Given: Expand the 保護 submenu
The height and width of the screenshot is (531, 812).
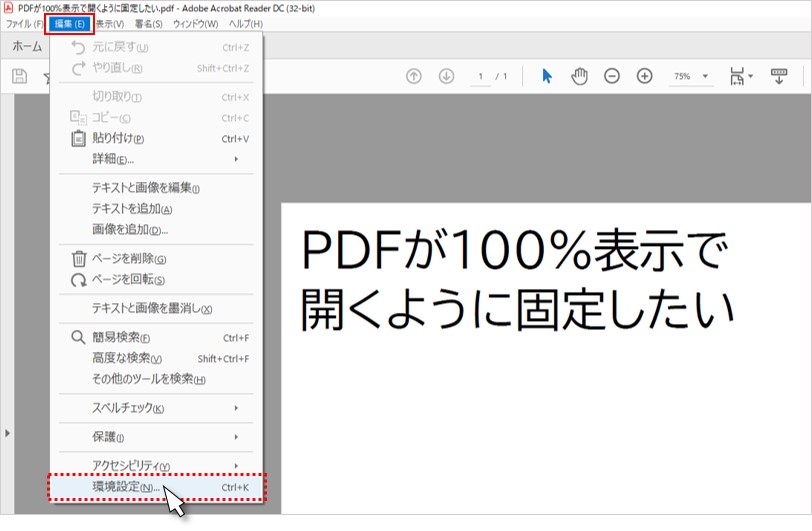Looking at the screenshot, I should pos(157,437).
